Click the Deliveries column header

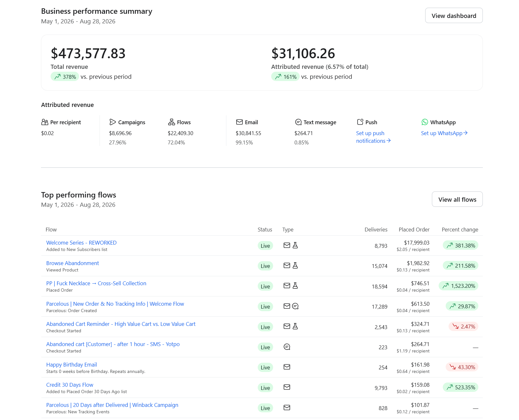[x=376, y=230]
